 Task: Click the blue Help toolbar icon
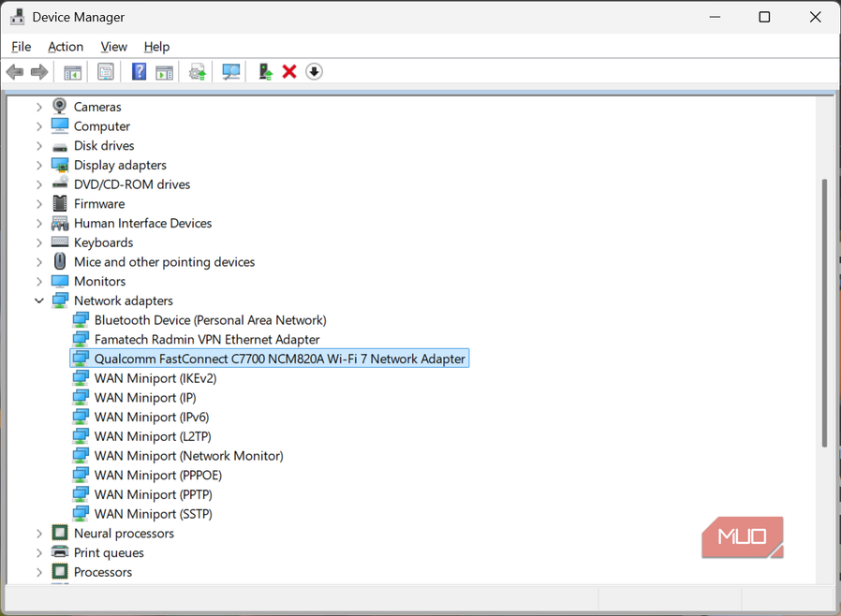(139, 71)
